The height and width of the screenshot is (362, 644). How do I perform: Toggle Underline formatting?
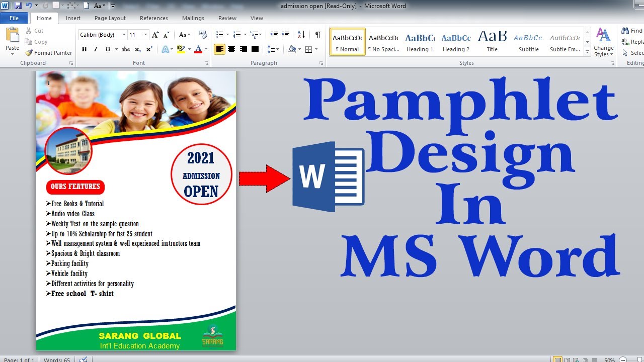[108, 49]
